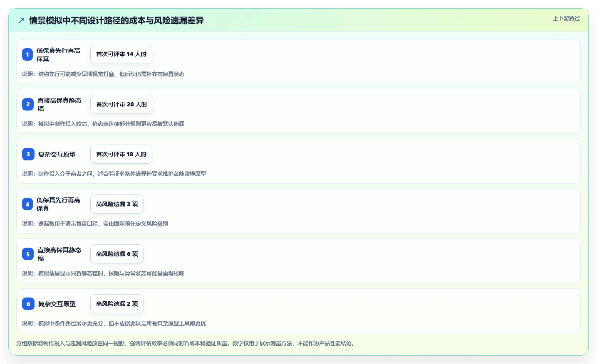
Task: Click row 6 label 复杂交互原型
Action: tap(57, 304)
